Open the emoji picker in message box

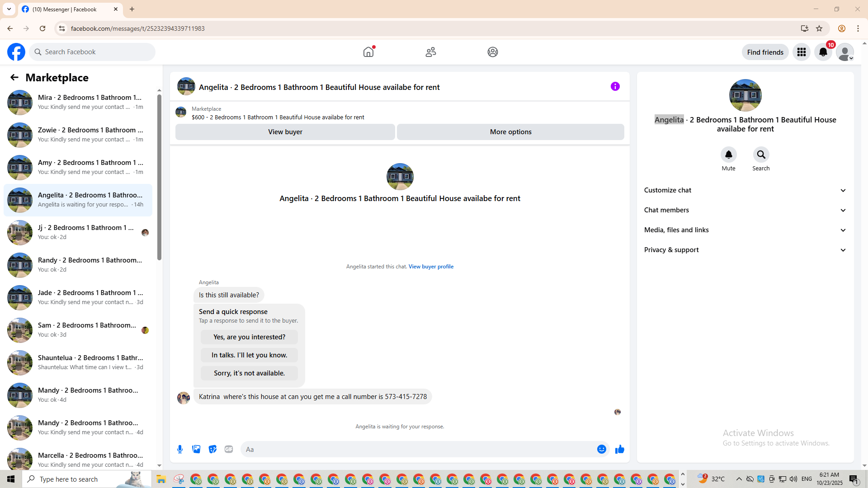click(601, 449)
